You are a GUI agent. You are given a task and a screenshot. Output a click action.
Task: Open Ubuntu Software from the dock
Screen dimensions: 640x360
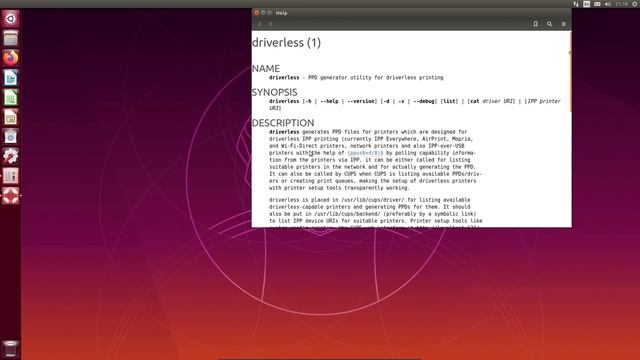point(11,137)
